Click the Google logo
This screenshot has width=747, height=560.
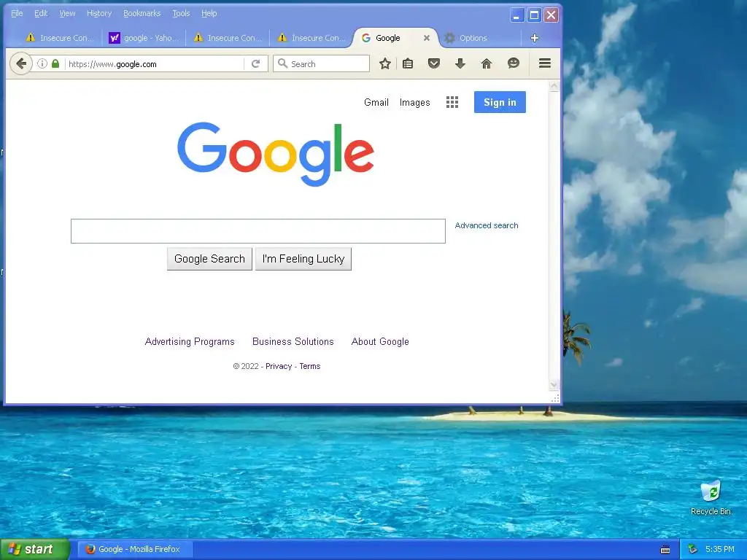(x=275, y=153)
